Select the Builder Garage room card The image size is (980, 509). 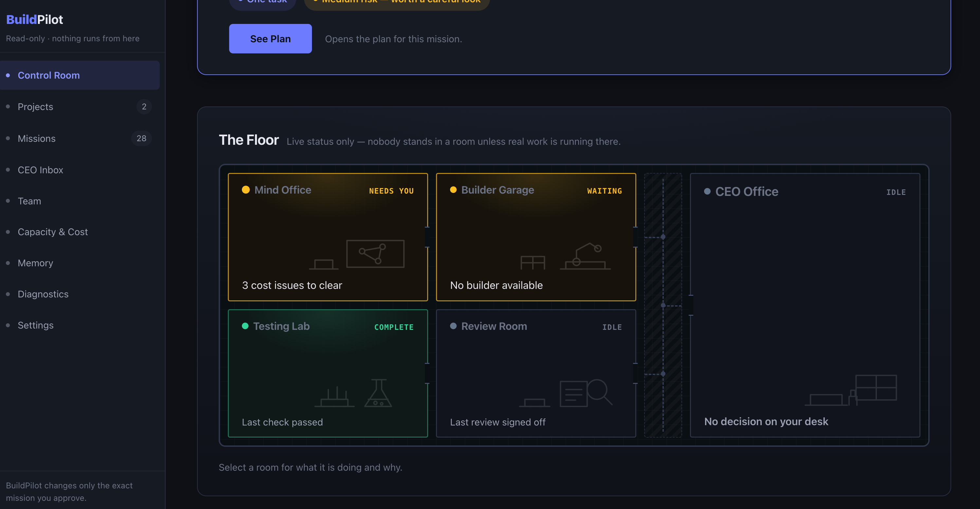click(535, 237)
